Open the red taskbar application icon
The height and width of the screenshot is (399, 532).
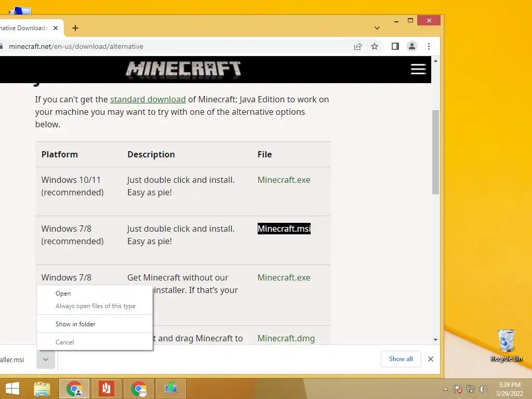[x=106, y=389]
